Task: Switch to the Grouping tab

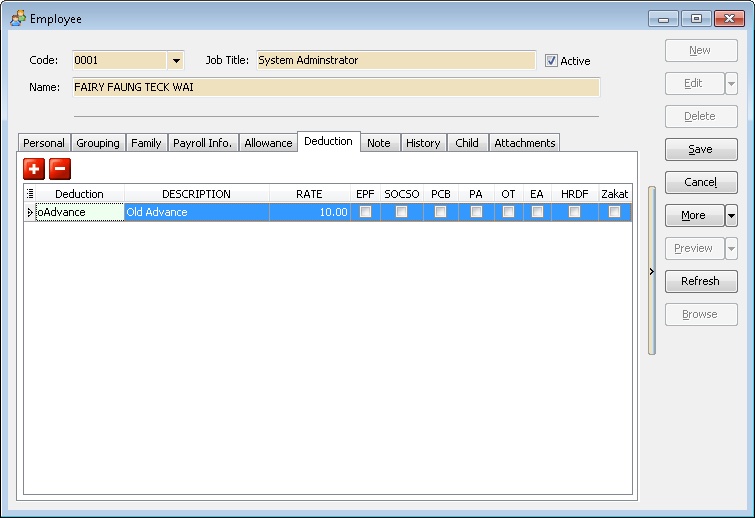Action: (98, 143)
